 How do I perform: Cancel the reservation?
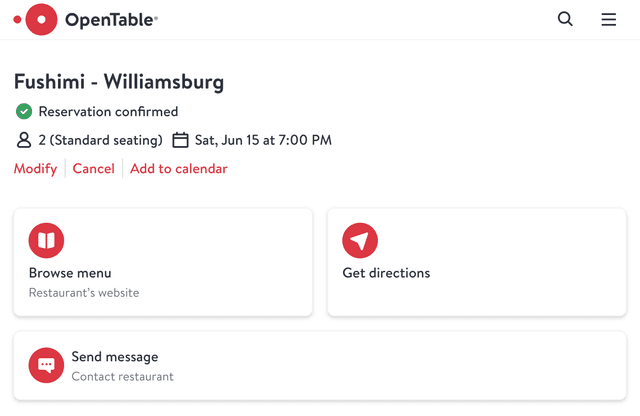click(93, 169)
